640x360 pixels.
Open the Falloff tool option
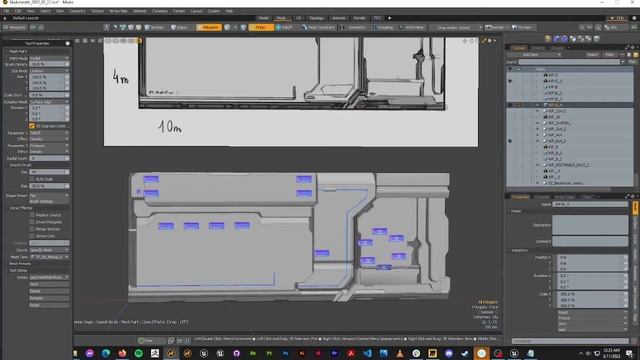click(x=284, y=27)
